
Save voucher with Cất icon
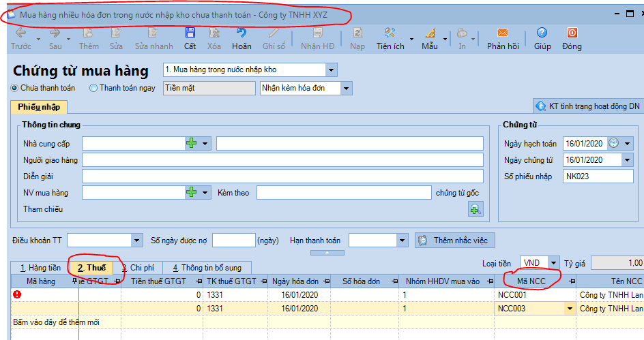click(x=190, y=33)
